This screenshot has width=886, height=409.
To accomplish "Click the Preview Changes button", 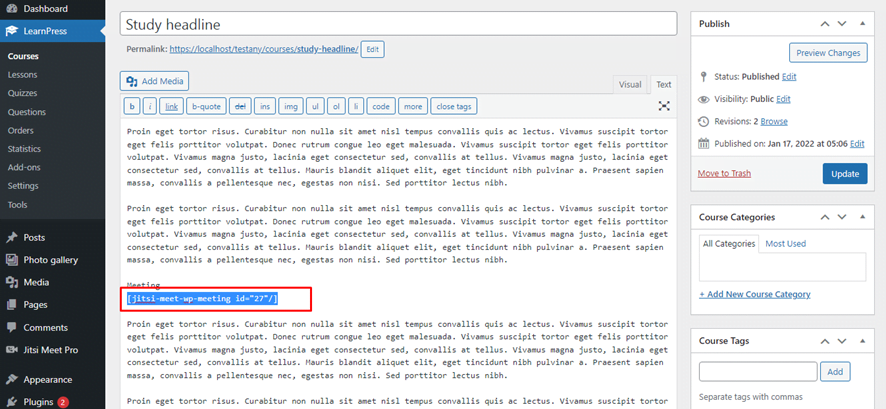I will (828, 53).
